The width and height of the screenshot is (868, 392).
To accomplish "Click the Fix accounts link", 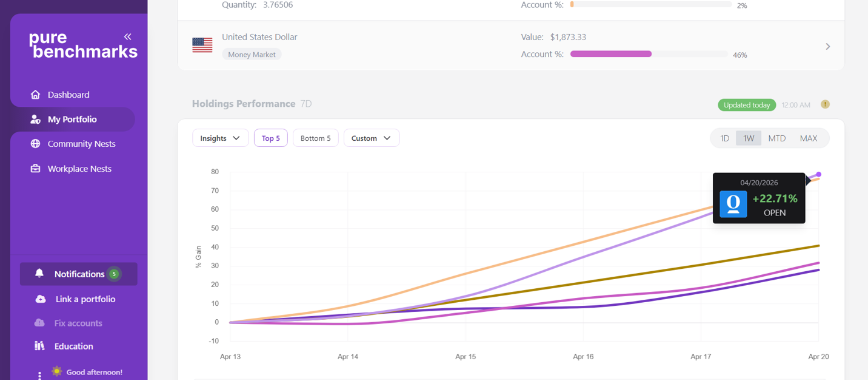I will (78, 323).
